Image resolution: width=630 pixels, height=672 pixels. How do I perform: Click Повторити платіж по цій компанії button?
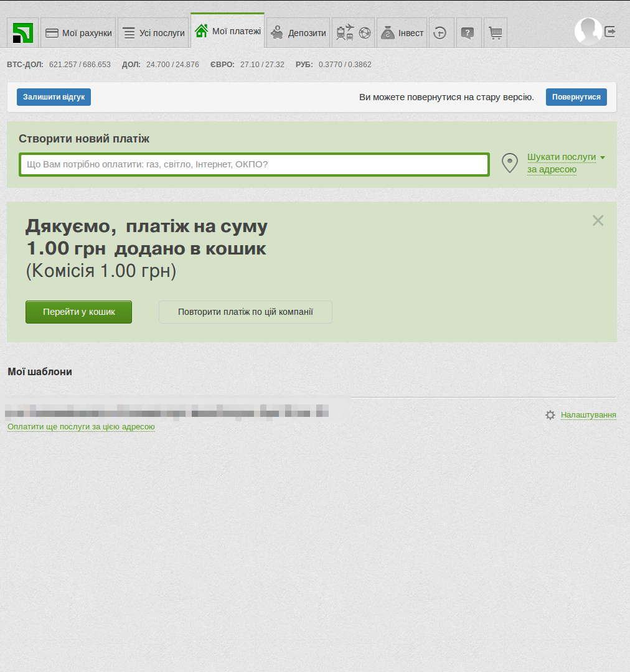(245, 312)
